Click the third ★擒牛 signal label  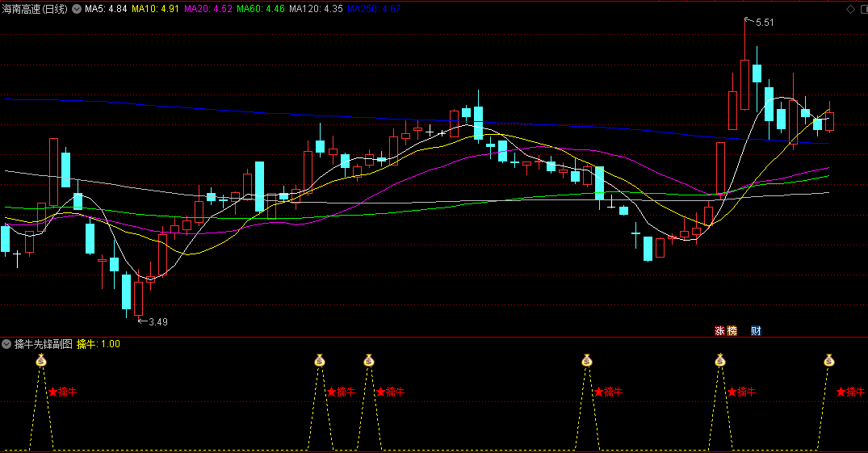390,392
